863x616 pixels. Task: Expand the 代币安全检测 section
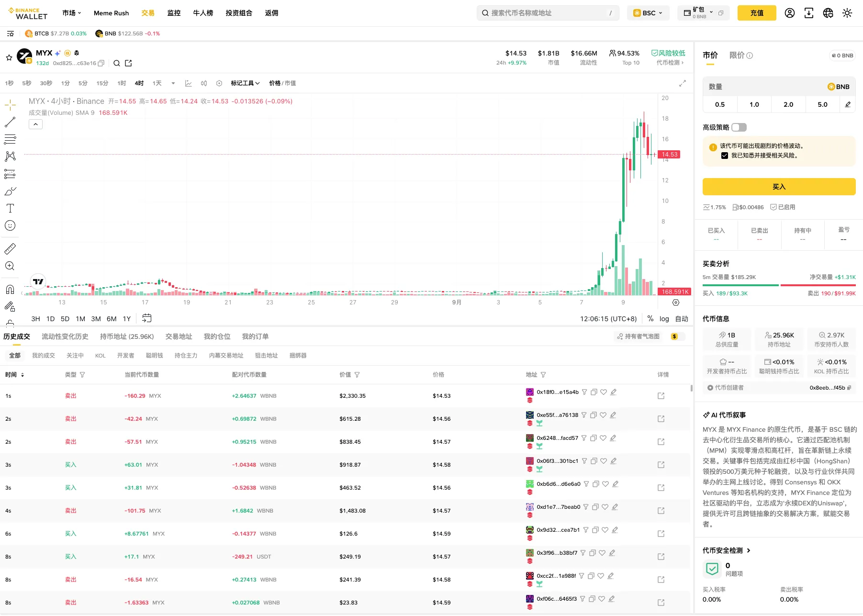click(727, 550)
